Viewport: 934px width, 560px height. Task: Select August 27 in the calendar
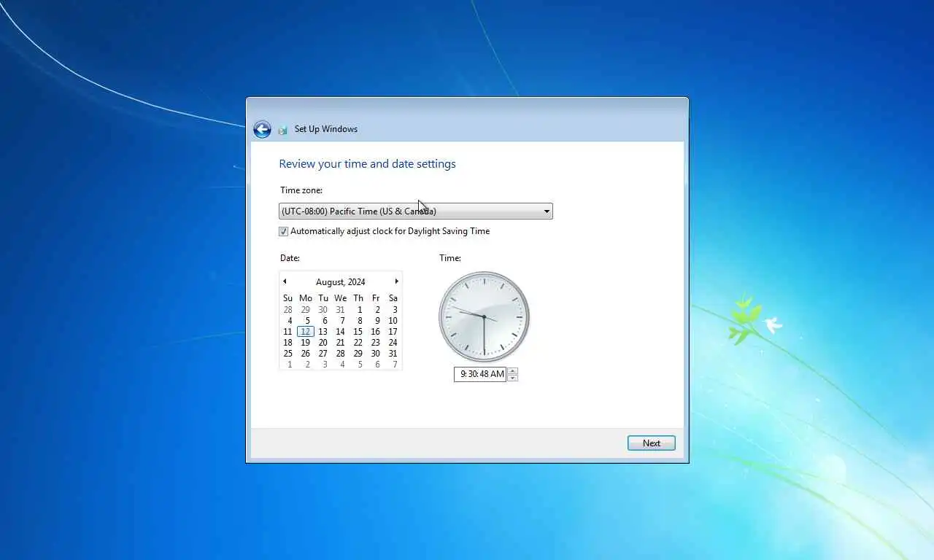coord(323,354)
